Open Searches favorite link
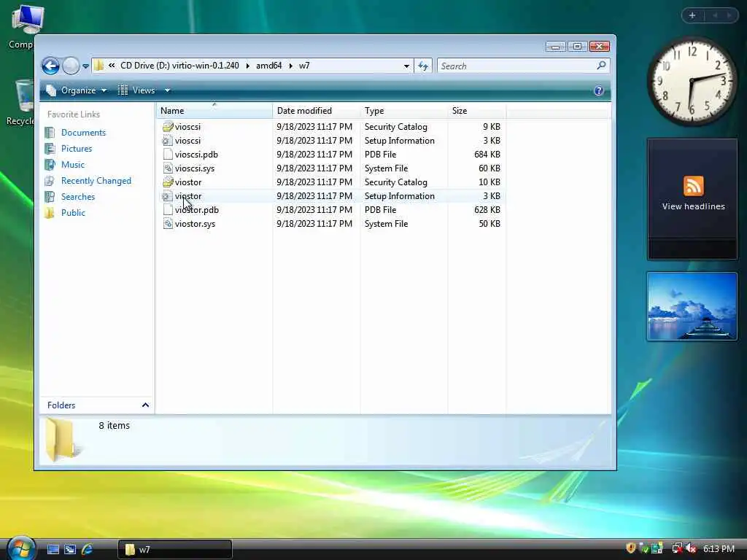 tap(77, 197)
